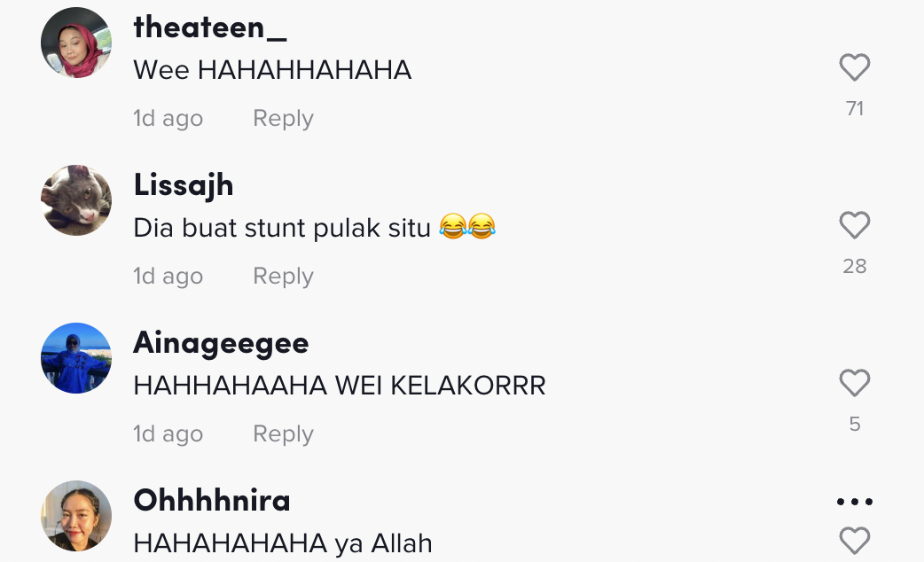Select comment 'HAHHAHAAHA WEI KELAKORRR'

pos(340,386)
